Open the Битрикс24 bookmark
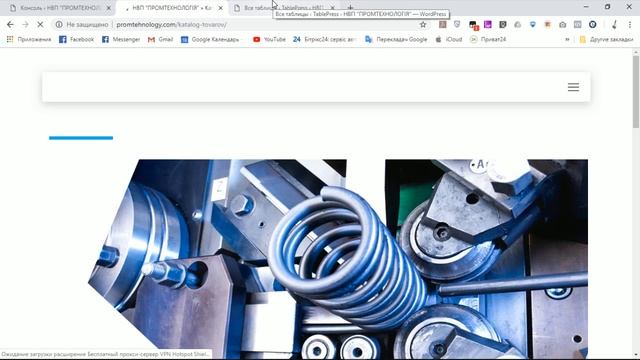The width and height of the screenshot is (640, 360). pyautogui.click(x=325, y=39)
